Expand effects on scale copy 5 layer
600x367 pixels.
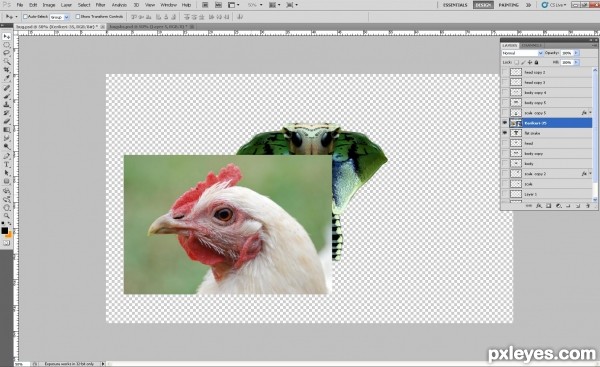(590, 113)
